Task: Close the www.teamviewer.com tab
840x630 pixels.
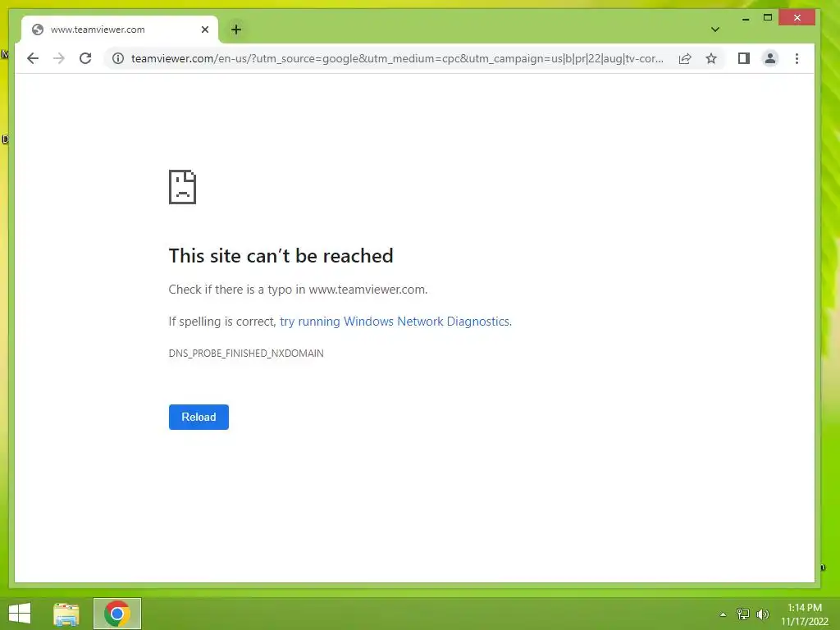Action: [x=204, y=30]
